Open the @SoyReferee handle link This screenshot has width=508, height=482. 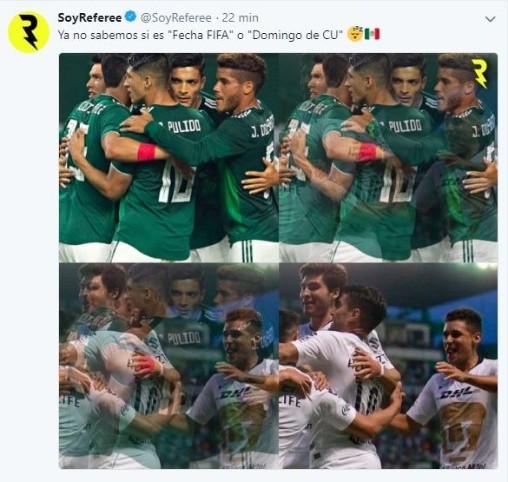[176, 18]
